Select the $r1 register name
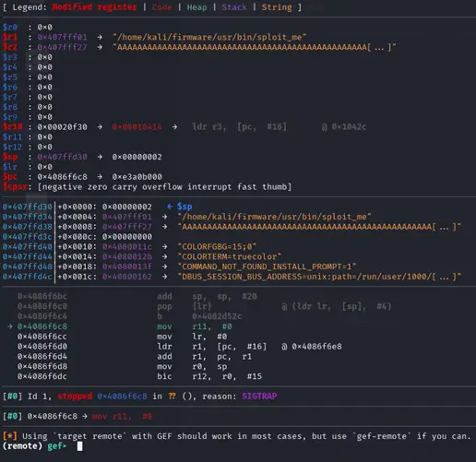This screenshot has width=476, height=462. pos(10,37)
